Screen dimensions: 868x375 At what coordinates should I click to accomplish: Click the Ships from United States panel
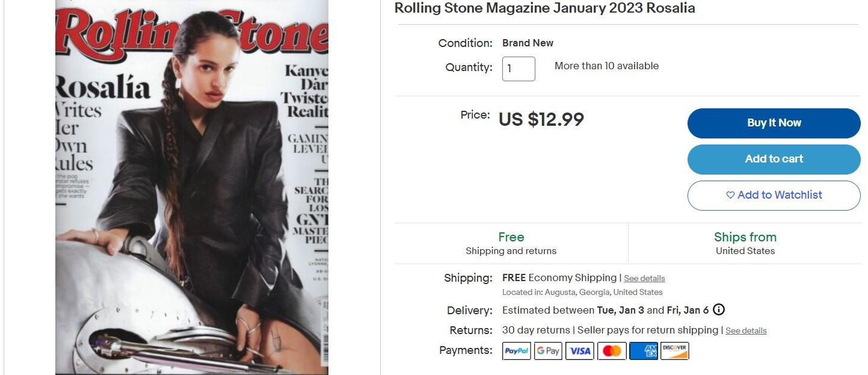(745, 243)
